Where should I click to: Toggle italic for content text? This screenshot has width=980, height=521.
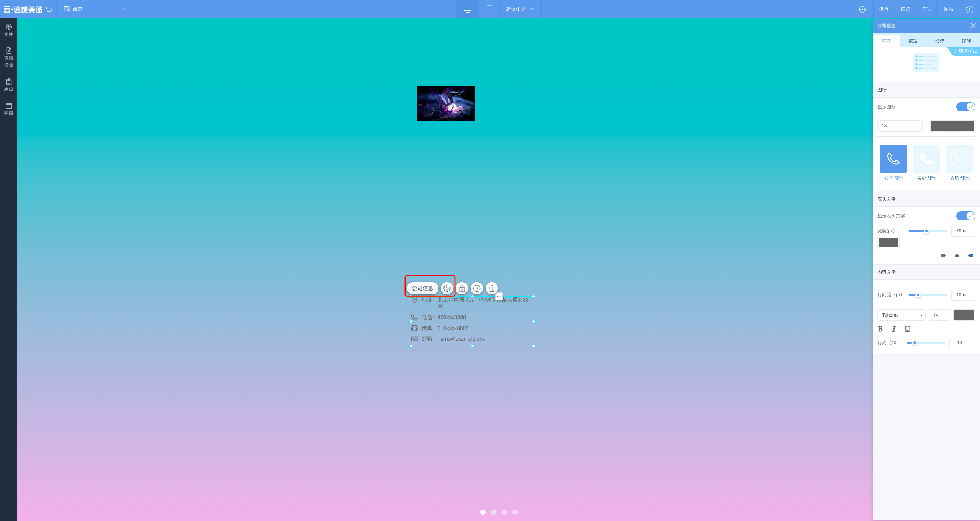(x=893, y=329)
